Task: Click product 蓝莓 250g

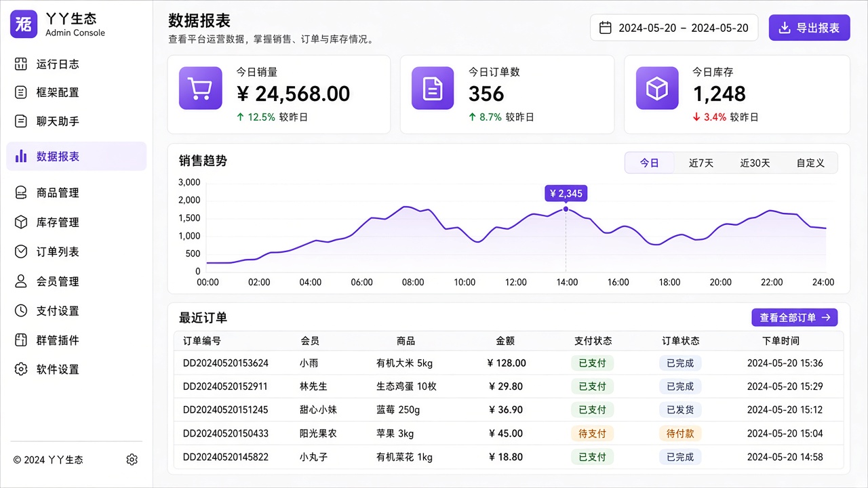Action: (398, 410)
